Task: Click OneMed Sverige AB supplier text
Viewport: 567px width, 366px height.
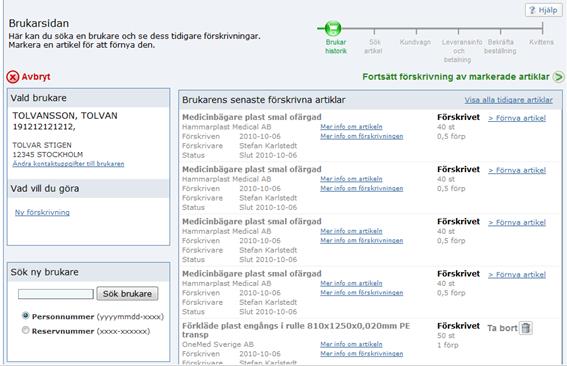Action: [x=218, y=345]
